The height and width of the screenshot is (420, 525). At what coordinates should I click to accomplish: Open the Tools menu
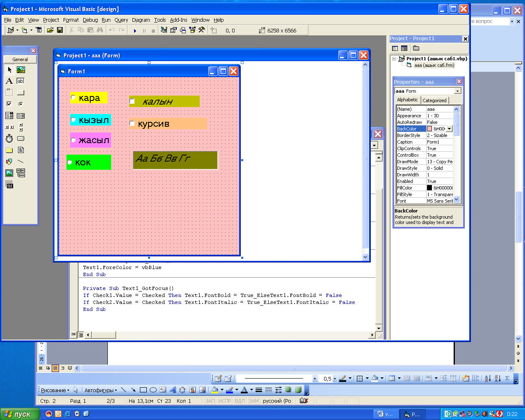[x=160, y=20]
